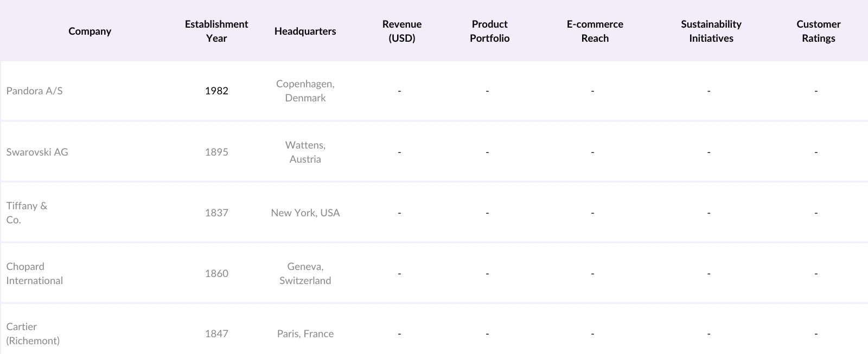Viewport: 868px width, 354px height.
Task: Select the Copenhagen, Denmark headquarters cell
Action: click(x=305, y=91)
